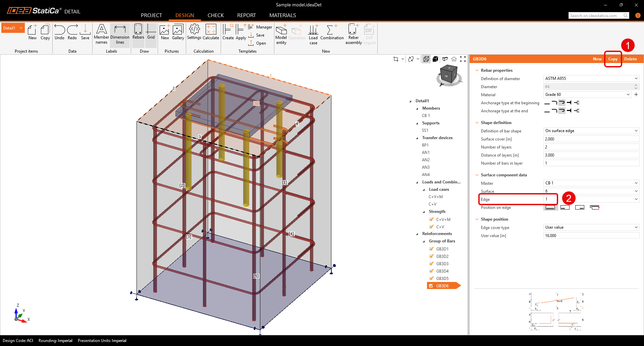The height and width of the screenshot is (346, 644).
Task: Click the Surface cover input field
Action: click(x=591, y=139)
